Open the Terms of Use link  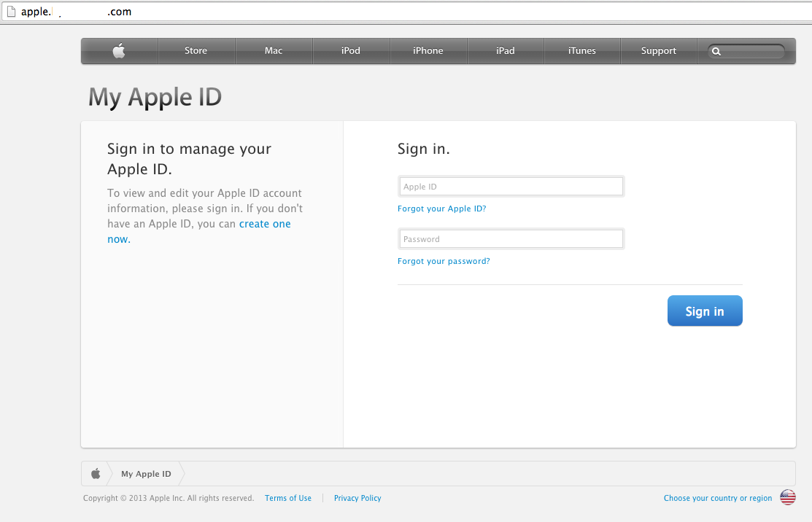pyautogui.click(x=288, y=499)
